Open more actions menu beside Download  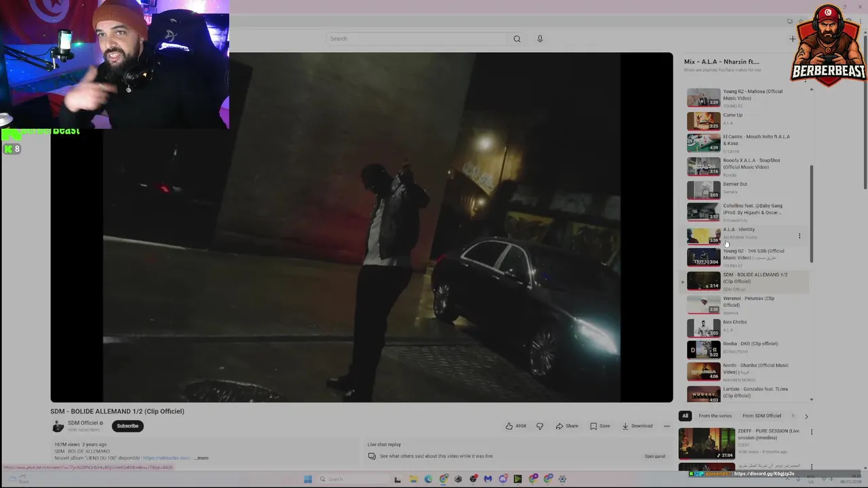667,426
